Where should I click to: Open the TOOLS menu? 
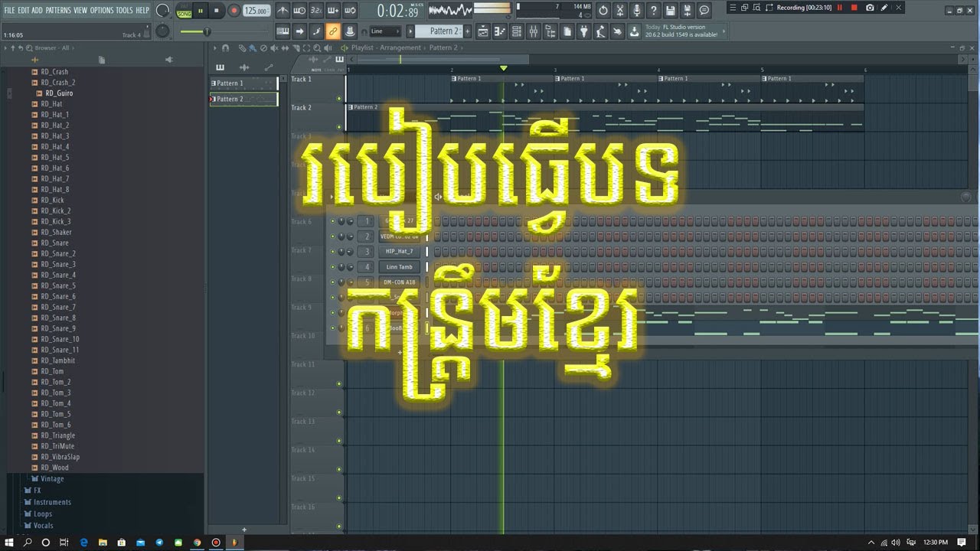coord(124,11)
